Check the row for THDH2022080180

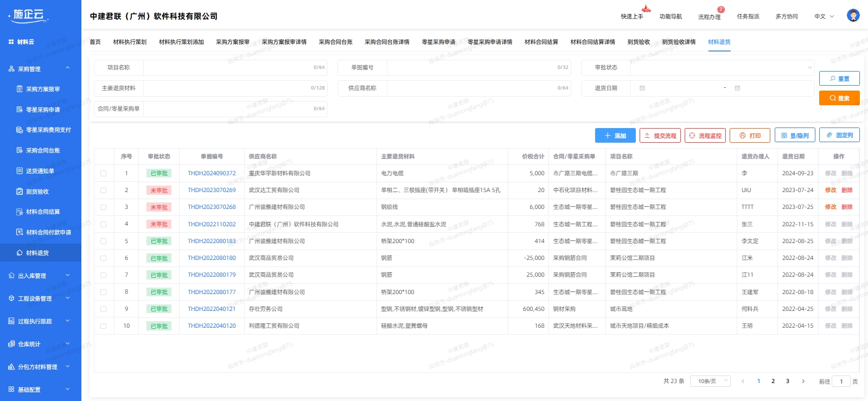tap(103, 258)
